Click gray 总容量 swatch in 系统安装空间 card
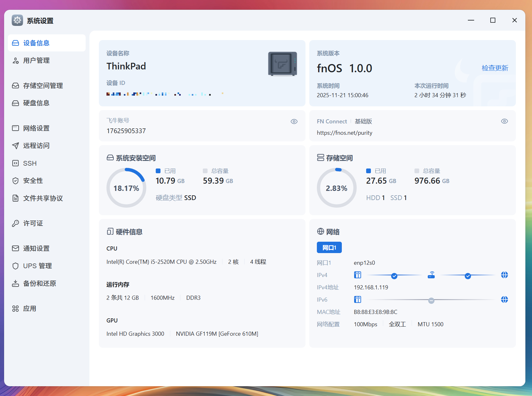The width and height of the screenshot is (532, 396). 205,171
